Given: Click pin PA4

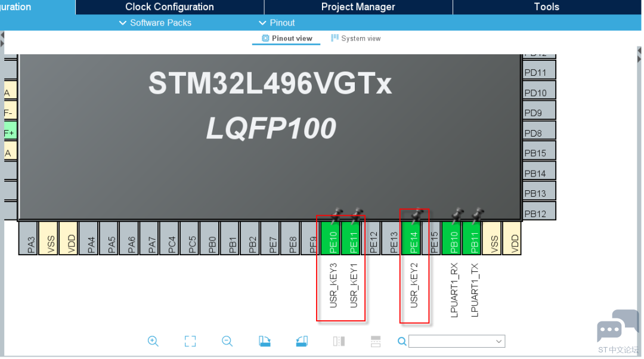Looking at the screenshot, I should [89, 238].
